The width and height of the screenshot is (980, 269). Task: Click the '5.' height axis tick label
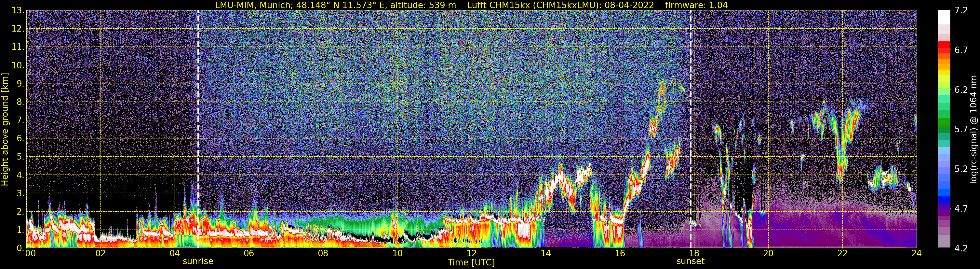[20, 157]
